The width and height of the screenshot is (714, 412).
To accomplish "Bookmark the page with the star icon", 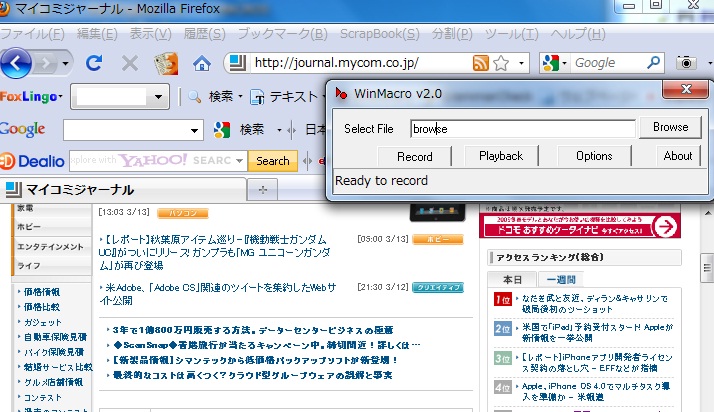I will [501, 63].
